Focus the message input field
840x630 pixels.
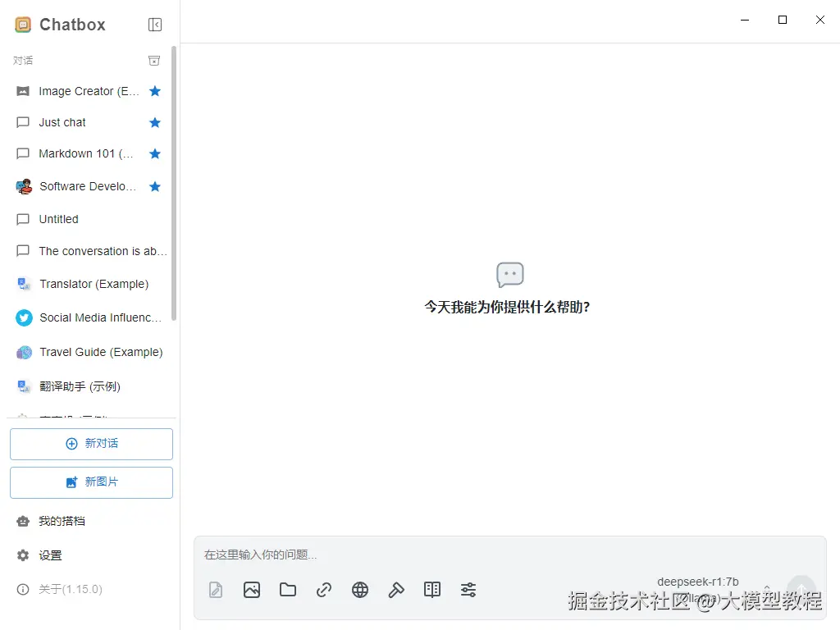(510, 555)
